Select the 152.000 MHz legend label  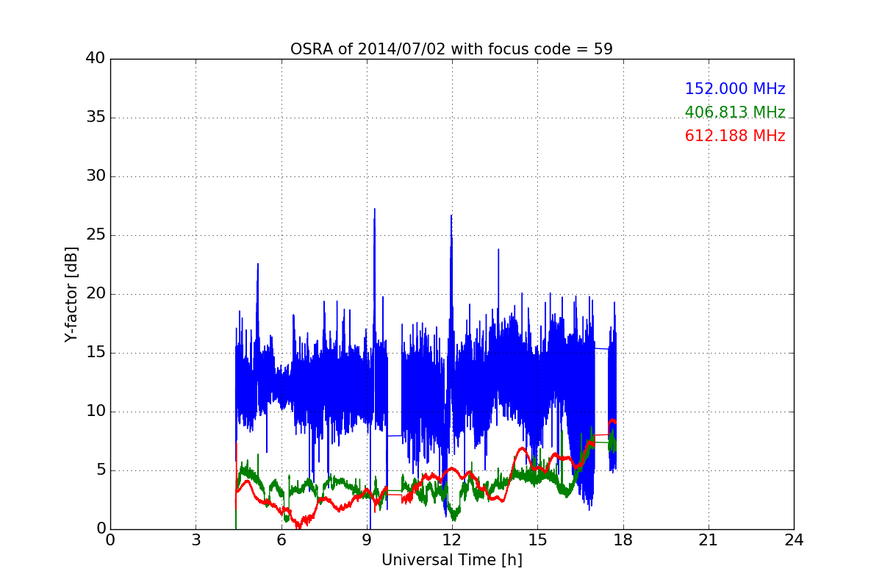[x=735, y=89]
